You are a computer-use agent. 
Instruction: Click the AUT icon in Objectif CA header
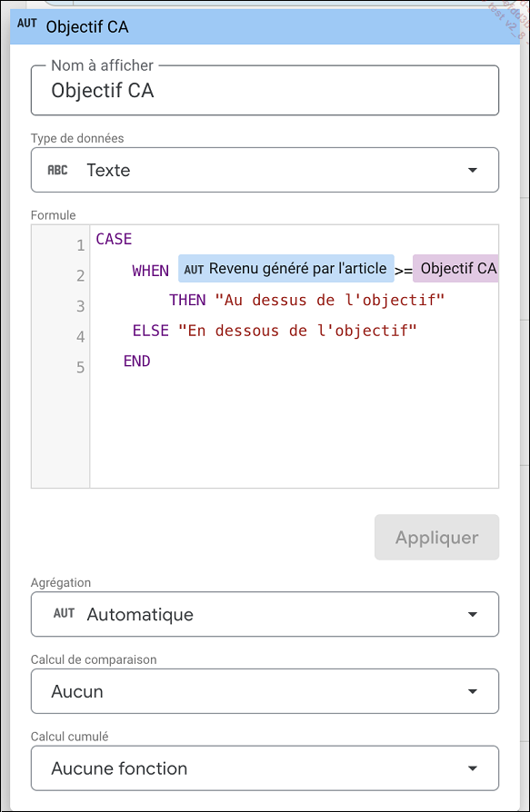(26, 24)
